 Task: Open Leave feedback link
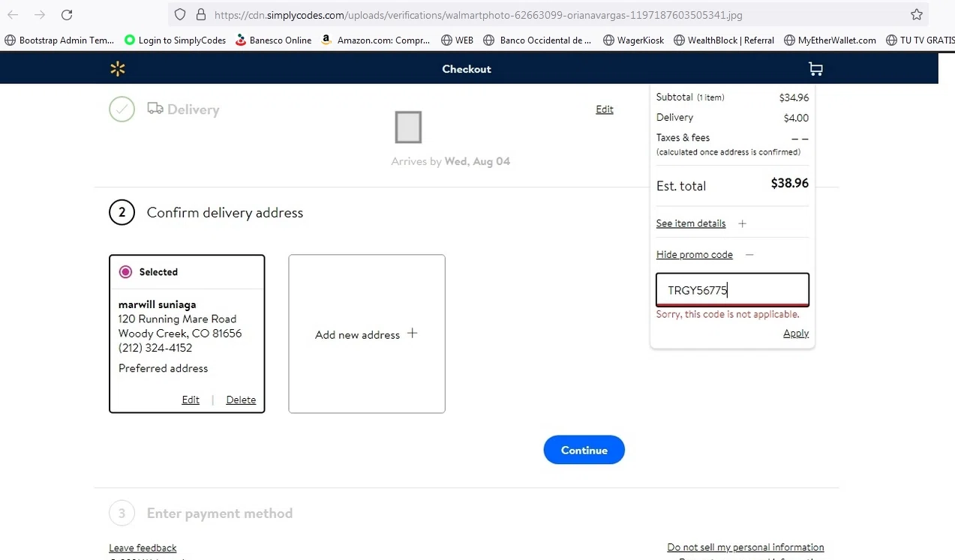click(x=143, y=548)
